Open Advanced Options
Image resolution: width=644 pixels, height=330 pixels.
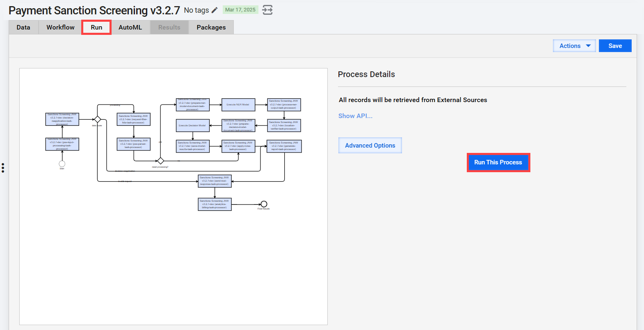point(370,146)
